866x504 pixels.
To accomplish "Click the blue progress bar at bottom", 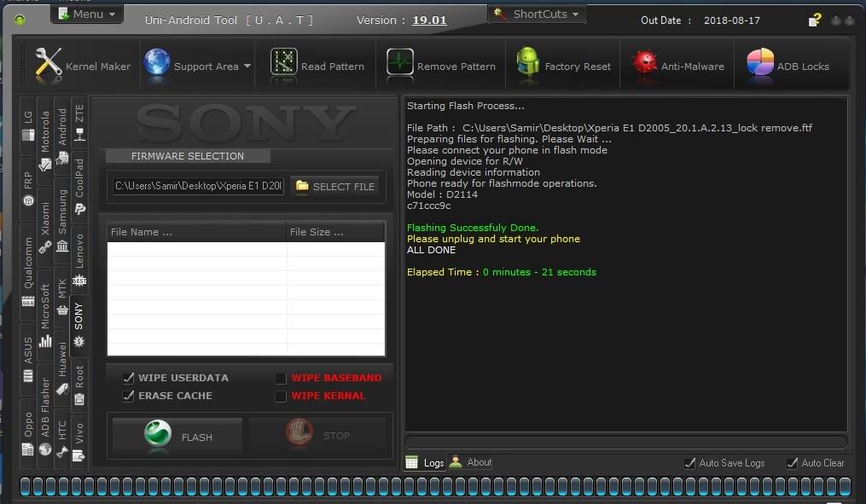I will coord(435,486).
